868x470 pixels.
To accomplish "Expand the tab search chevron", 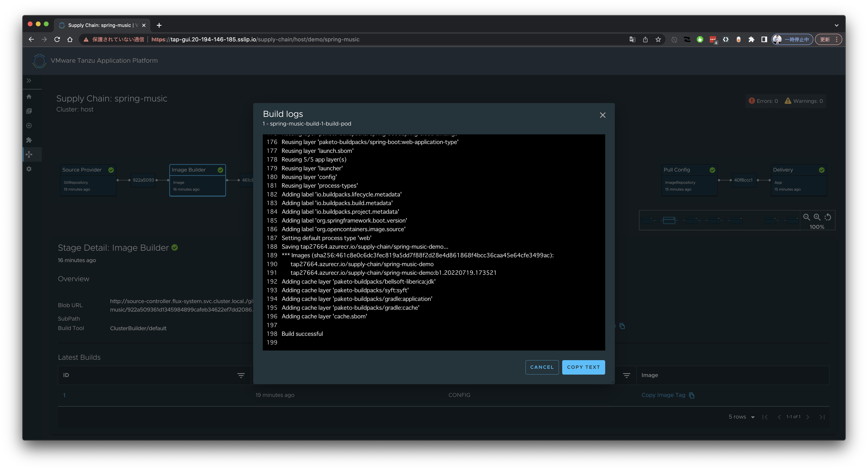I will tap(836, 25).
